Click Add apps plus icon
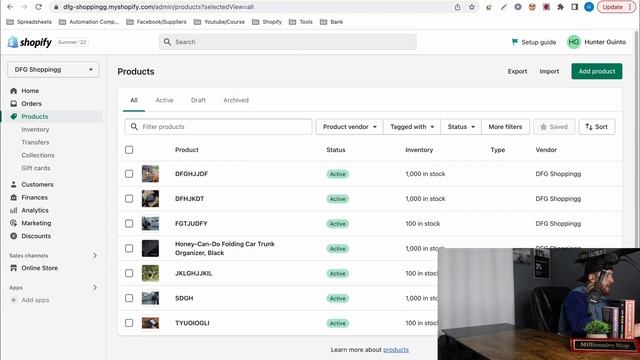The image size is (640, 360). (13, 300)
